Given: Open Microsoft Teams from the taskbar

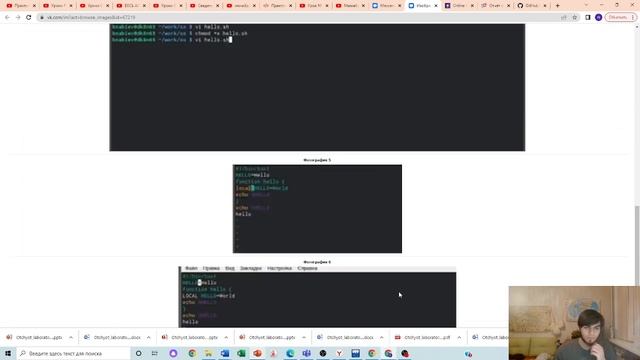Looking at the screenshot, I should point(306,353).
